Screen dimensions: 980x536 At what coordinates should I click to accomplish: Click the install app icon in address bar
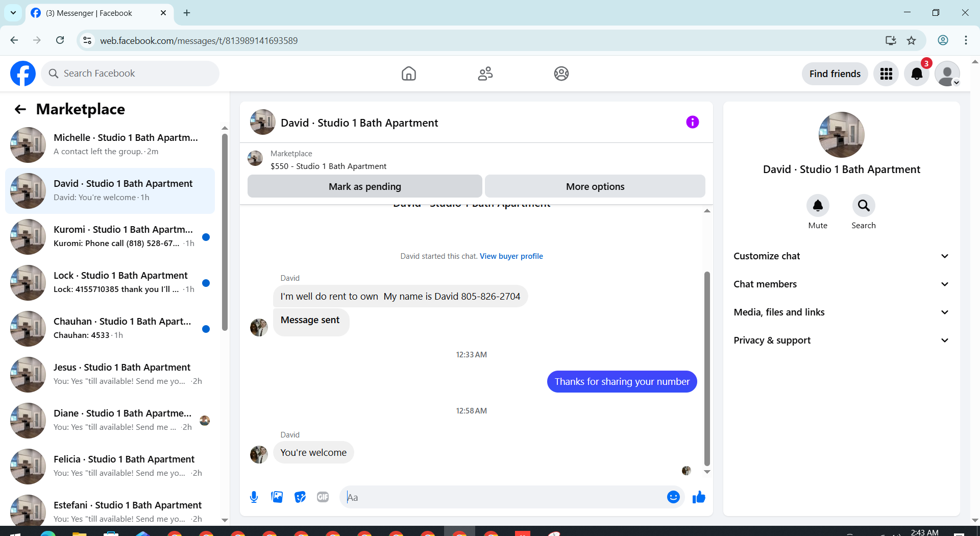point(891,40)
